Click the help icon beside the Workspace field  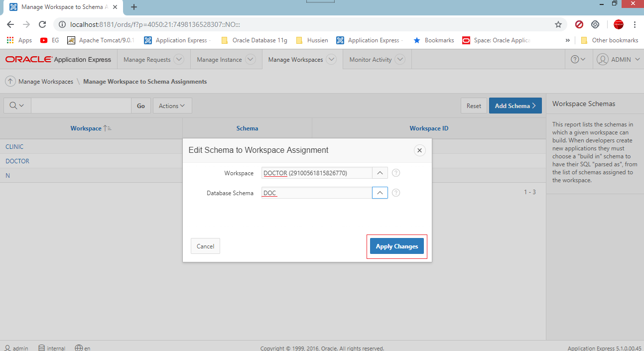point(395,173)
